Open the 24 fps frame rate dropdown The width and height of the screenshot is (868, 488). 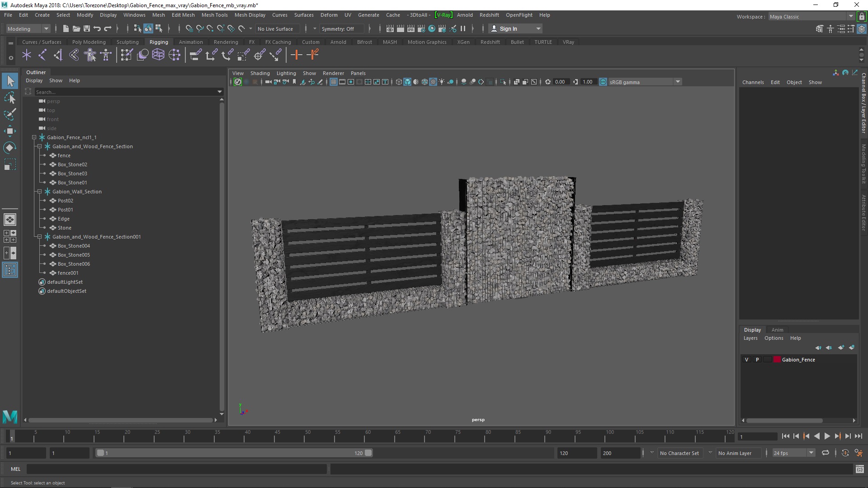[x=793, y=453]
